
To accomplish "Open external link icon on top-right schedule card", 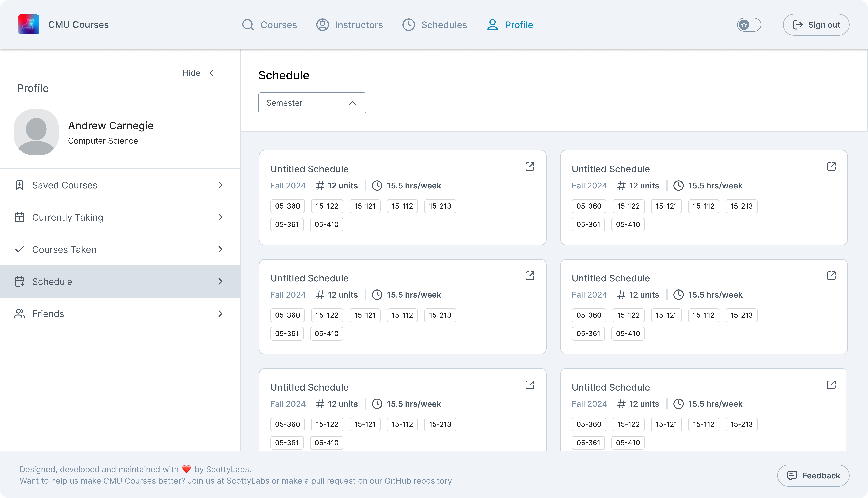I will [831, 167].
